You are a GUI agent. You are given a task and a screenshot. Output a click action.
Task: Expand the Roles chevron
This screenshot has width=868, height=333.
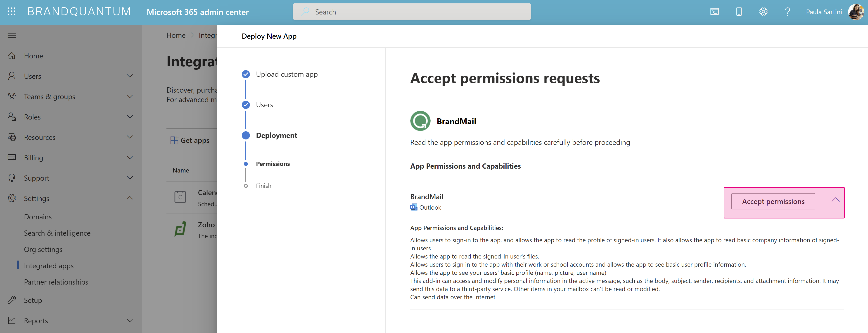click(130, 117)
